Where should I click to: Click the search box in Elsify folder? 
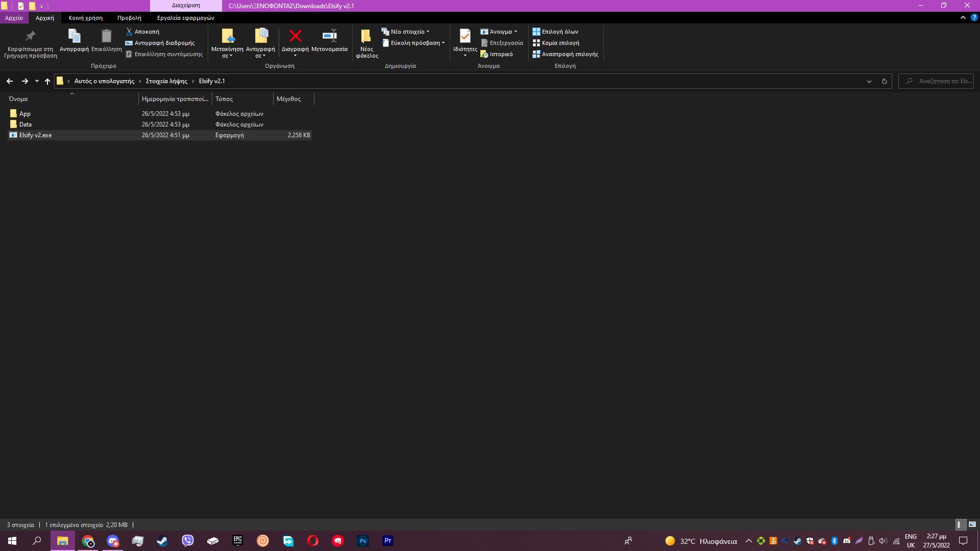pos(939,81)
